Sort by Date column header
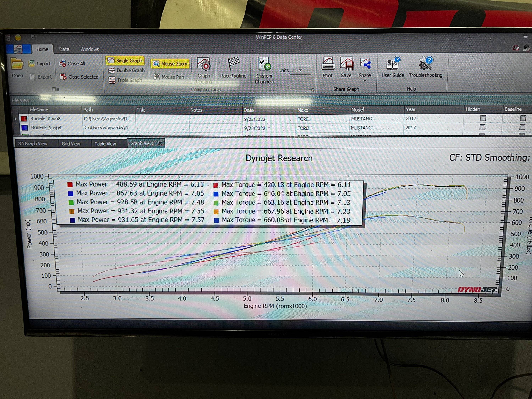This screenshot has width=532, height=399. pos(269,110)
